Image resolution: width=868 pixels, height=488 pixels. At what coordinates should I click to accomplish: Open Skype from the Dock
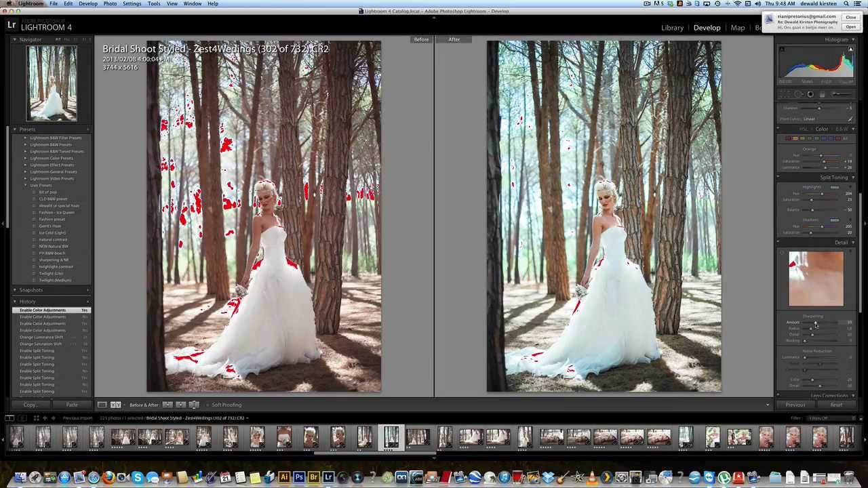coord(138,478)
